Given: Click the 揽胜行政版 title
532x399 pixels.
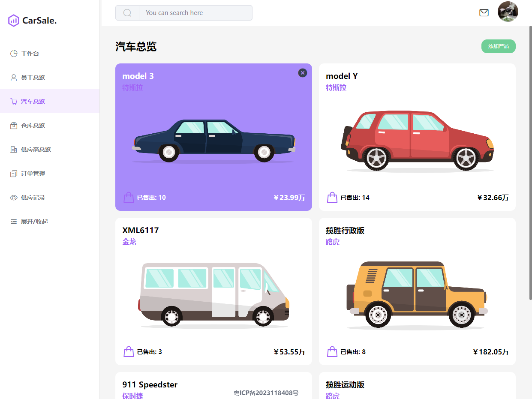Looking at the screenshot, I should 345,231.
